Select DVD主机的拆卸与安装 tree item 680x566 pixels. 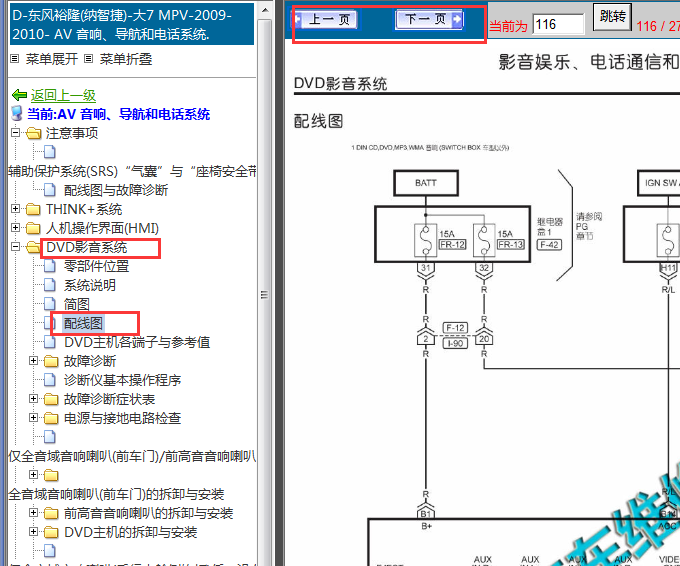click(x=131, y=532)
